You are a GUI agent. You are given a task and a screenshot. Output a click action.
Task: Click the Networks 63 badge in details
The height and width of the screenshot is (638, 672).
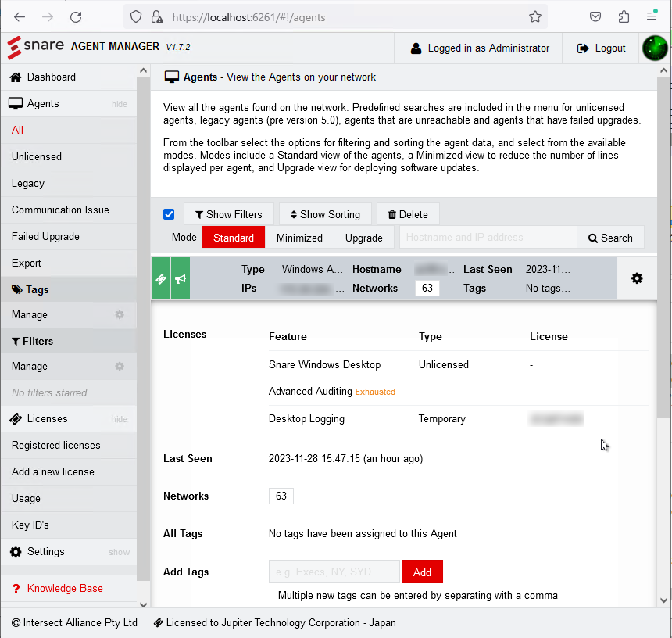[281, 496]
